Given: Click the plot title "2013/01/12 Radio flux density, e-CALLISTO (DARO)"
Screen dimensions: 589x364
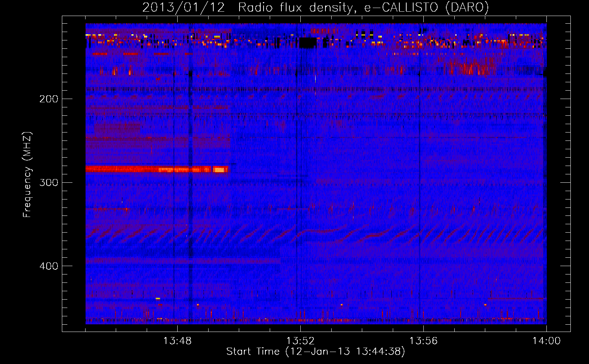Looking at the screenshot, I should coord(315,7).
